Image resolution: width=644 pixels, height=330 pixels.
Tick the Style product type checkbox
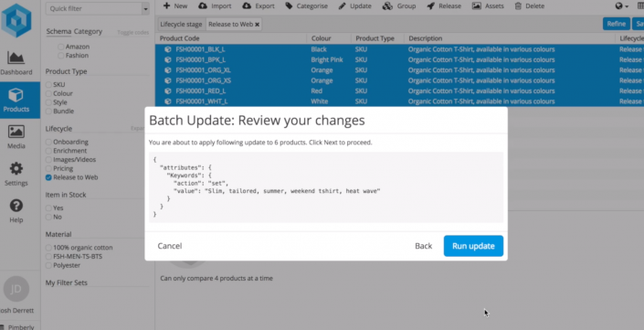pos(48,102)
